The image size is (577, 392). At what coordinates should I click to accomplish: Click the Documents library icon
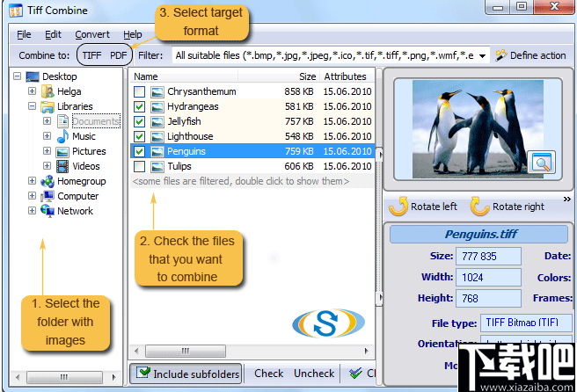tap(63, 121)
